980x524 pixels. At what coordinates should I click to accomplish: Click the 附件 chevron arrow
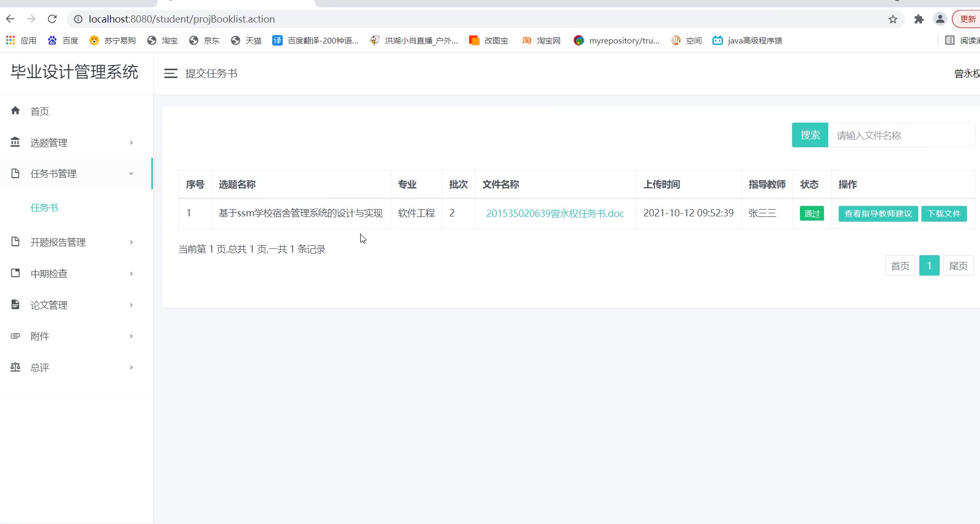coord(131,336)
